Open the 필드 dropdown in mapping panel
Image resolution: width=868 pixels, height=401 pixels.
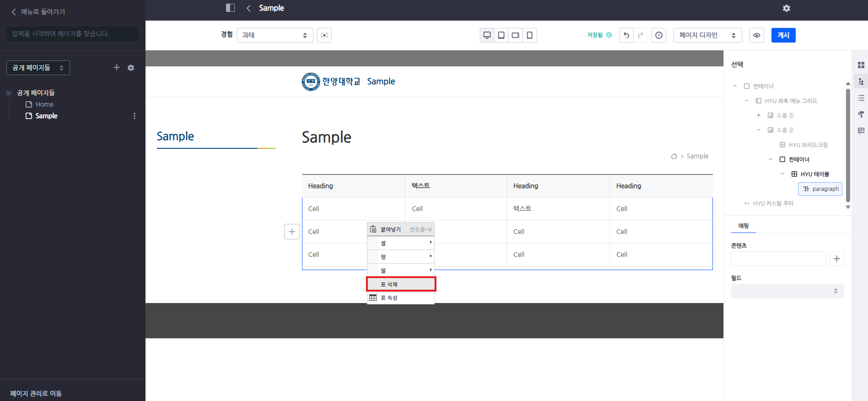[787, 291]
